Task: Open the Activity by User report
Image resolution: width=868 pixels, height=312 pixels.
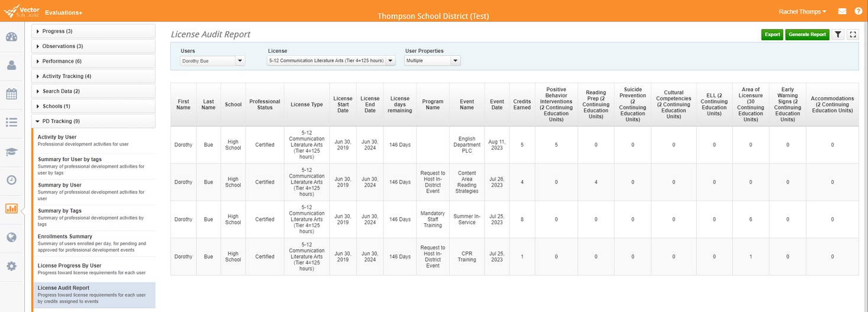Action: click(x=95, y=140)
